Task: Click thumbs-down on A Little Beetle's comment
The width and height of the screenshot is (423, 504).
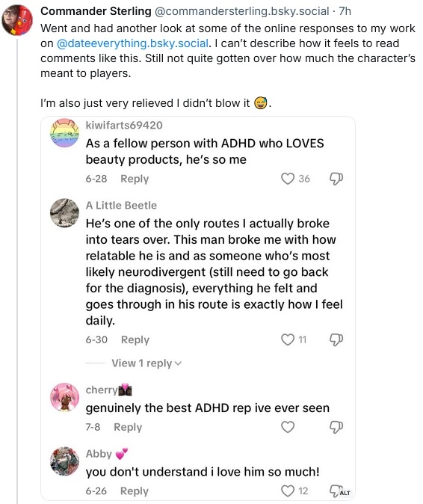Action: (336, 339)
